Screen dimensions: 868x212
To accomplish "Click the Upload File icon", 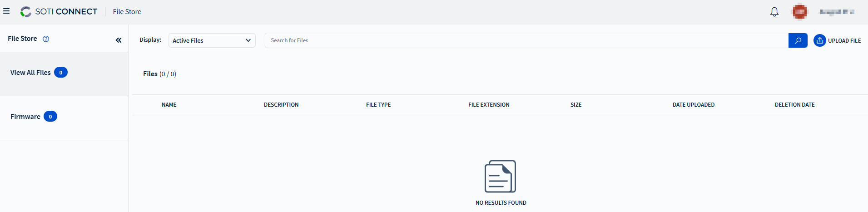I will coord(819,40).
